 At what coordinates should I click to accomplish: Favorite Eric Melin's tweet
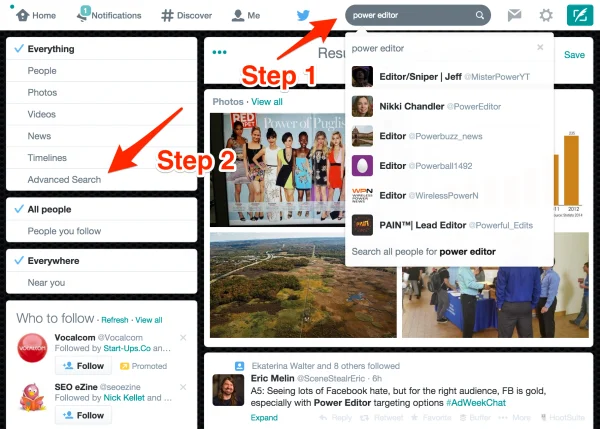click(431, 418)
